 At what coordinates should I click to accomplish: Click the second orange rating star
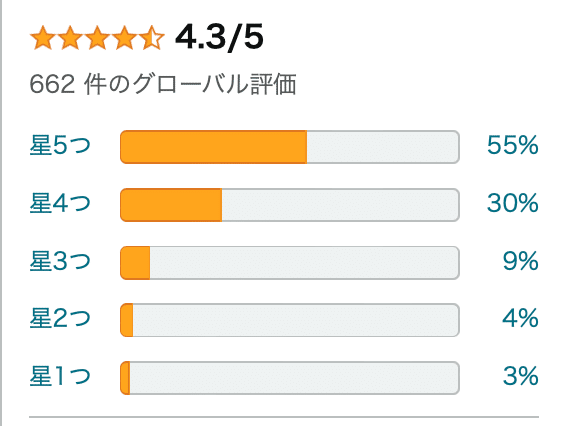(70, 37)
